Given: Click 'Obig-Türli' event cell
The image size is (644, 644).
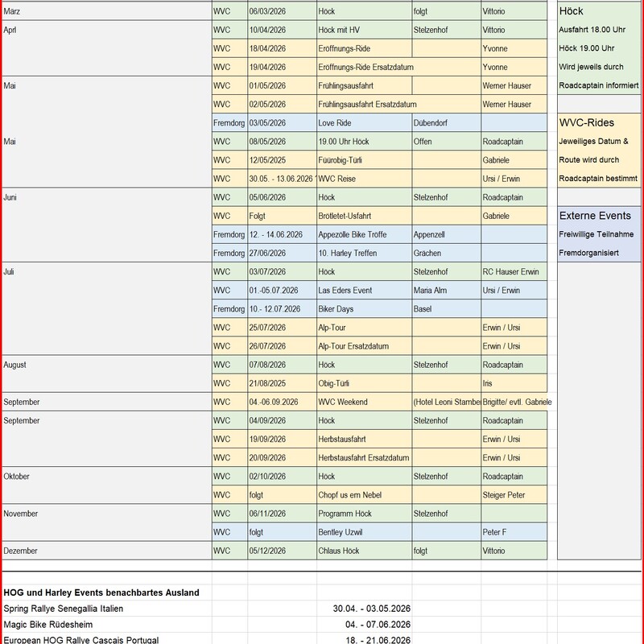Looking at the screenshot, I should 364,383.
